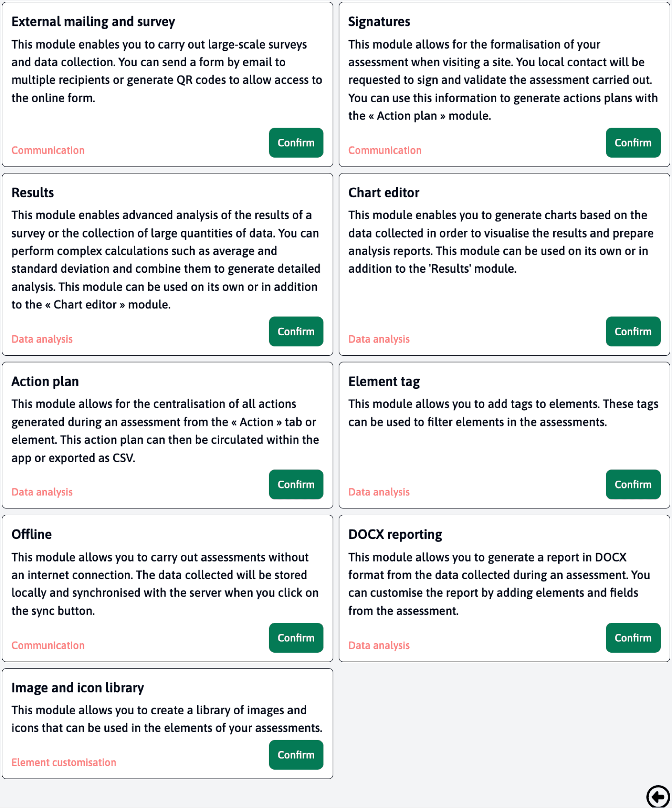Click Data analysis tag on DOCX reporting
672x808 pixels.
[379, 646]
